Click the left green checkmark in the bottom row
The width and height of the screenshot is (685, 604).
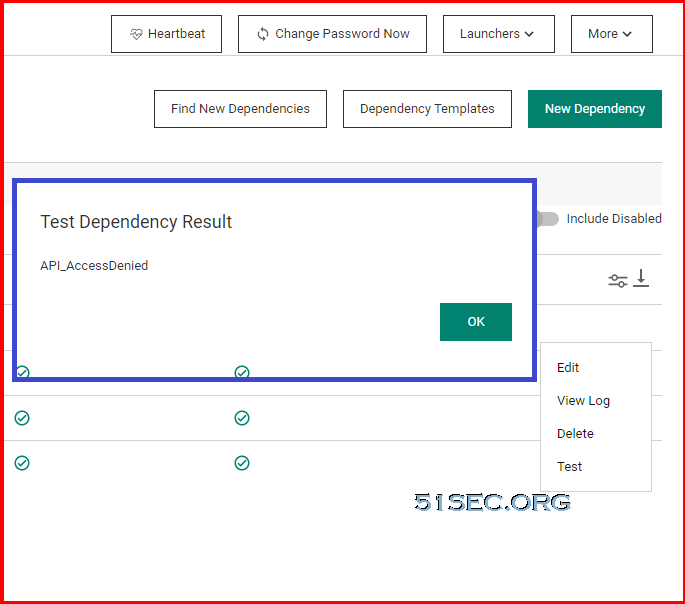click(22, 463)
